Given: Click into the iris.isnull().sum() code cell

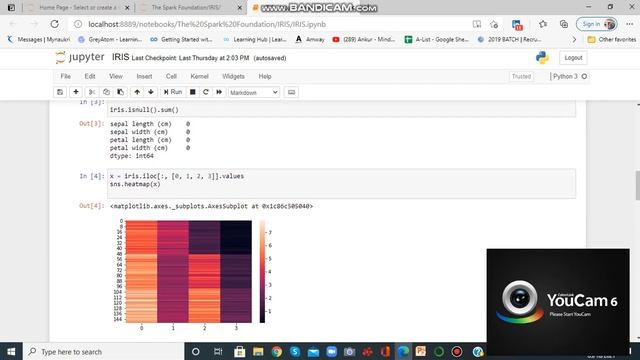Looking at the screenshot, I should pos(342,109).
